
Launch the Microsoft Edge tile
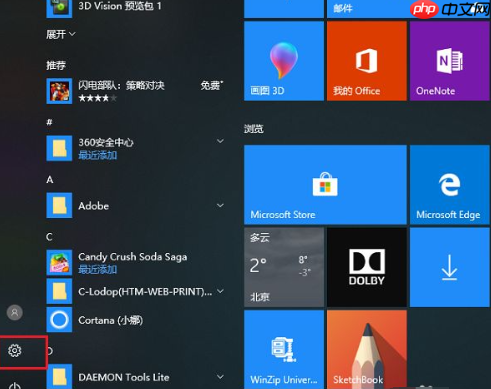coord(450,185)
